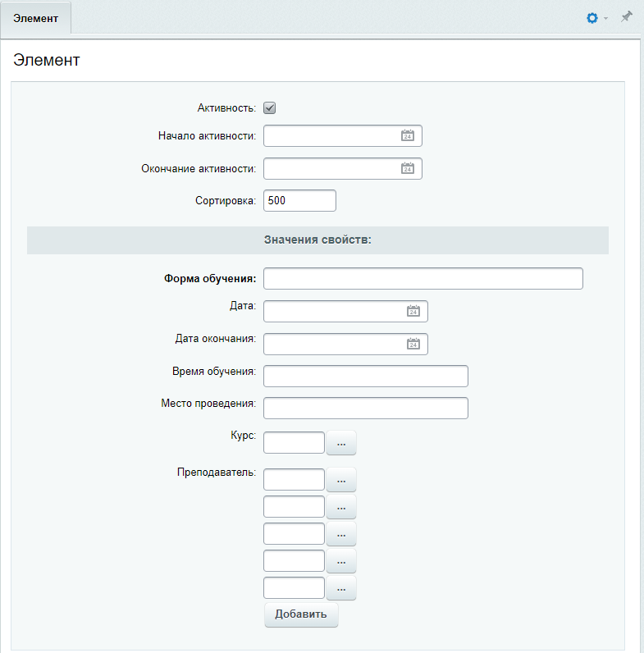Open calendar for Окончание активности field

pos(408,168)
